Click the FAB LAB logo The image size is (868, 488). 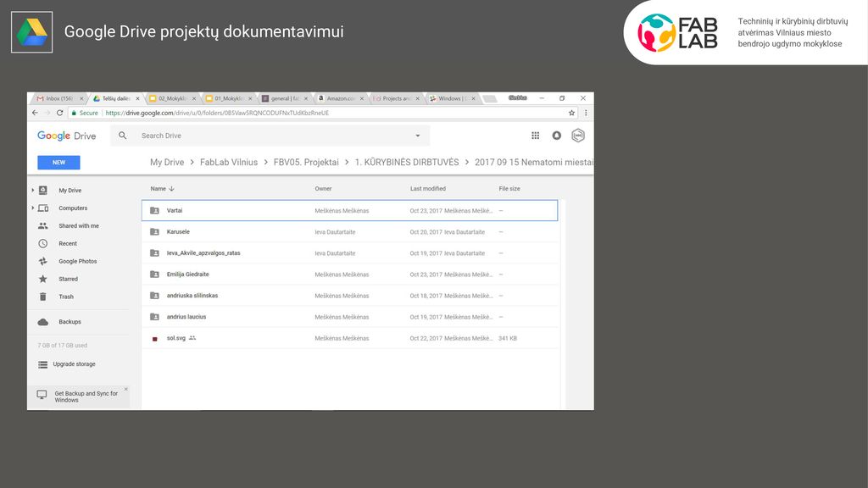(x=677, y=33)
